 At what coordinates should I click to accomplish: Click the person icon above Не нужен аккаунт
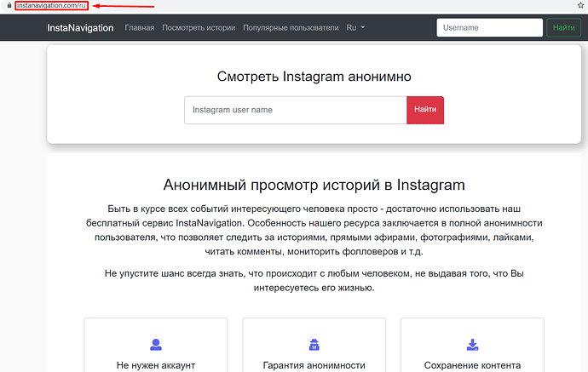(x=156, y=345)
